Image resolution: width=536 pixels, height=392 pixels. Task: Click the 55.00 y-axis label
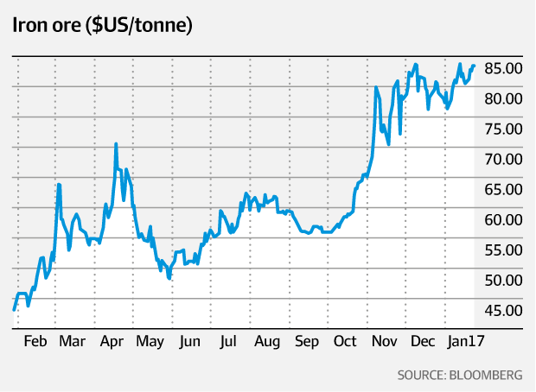coord(503,250)
